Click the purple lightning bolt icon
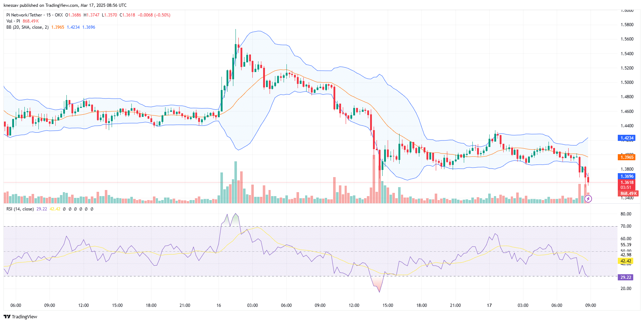The height and width of the screenshot is (323, 644). click(x=588, y=199)
